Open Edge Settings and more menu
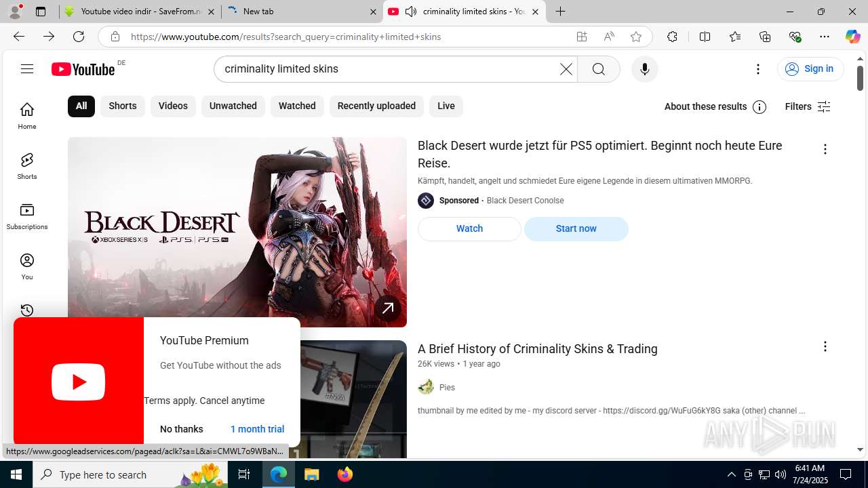This screenshot has width=868, height=488. pos(825,37)
